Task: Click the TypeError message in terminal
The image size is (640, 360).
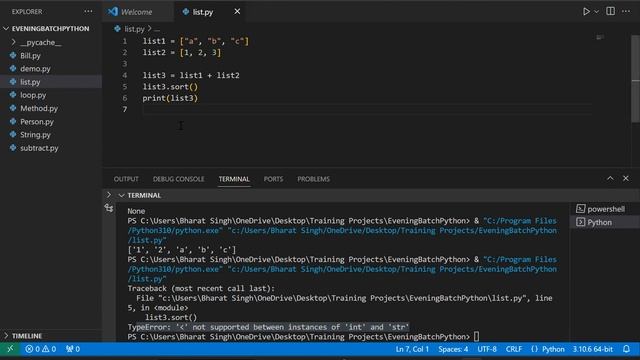Action: (268, 327)
